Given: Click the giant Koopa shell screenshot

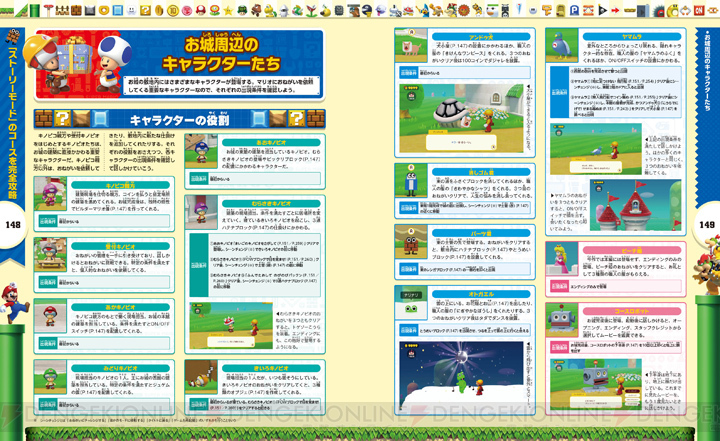Looking at the screenshot, I should [461, 118].
